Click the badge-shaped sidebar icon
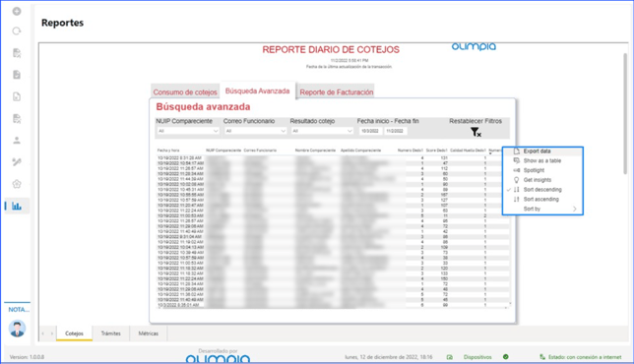Screen dimensions: 634x364 tap(17, 184)
